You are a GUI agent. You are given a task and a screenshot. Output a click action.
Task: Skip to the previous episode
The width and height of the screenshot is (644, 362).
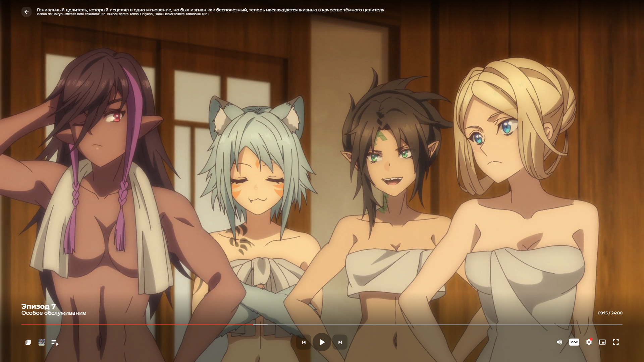[x=304, y=342]
